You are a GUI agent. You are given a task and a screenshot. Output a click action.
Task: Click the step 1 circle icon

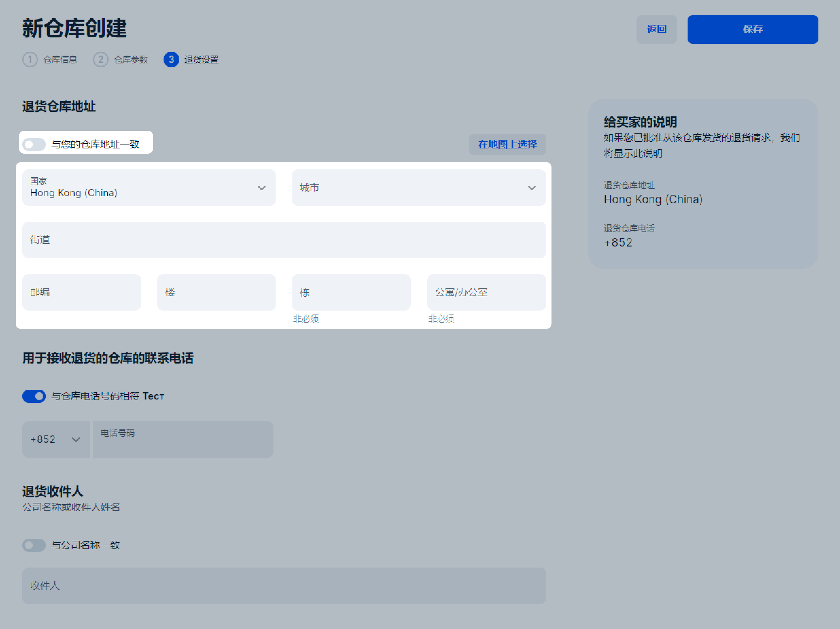pyautogui.click(x=30, y=59)
